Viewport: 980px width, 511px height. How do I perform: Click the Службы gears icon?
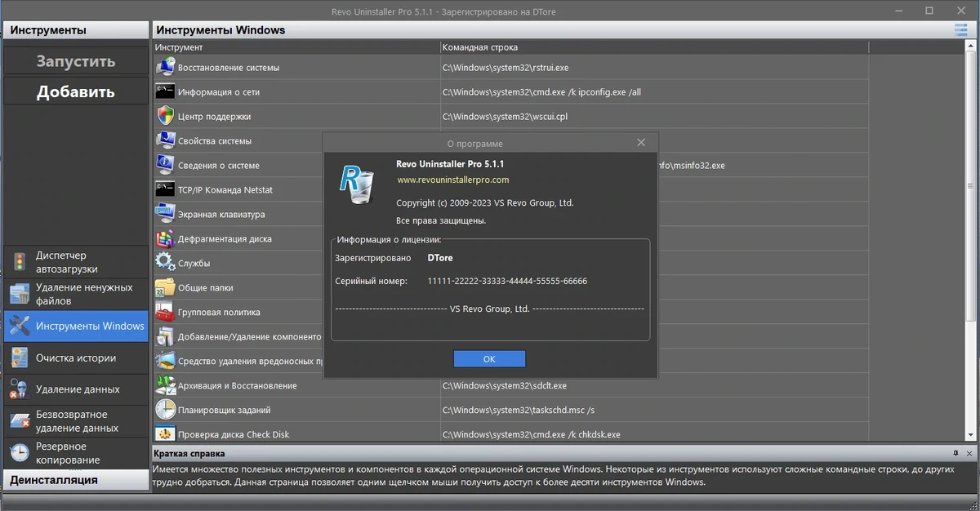(165, 263)
